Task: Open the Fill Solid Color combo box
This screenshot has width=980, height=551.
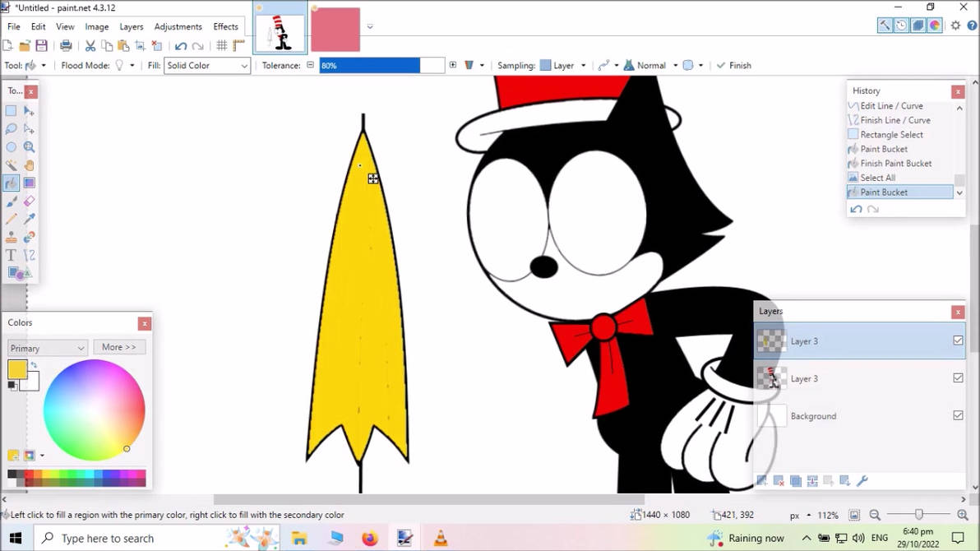Action: tap(207, 66)
